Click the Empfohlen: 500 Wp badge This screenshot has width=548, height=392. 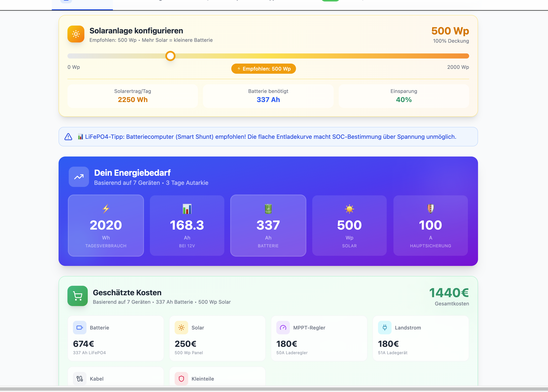click(x=263, y=69)
